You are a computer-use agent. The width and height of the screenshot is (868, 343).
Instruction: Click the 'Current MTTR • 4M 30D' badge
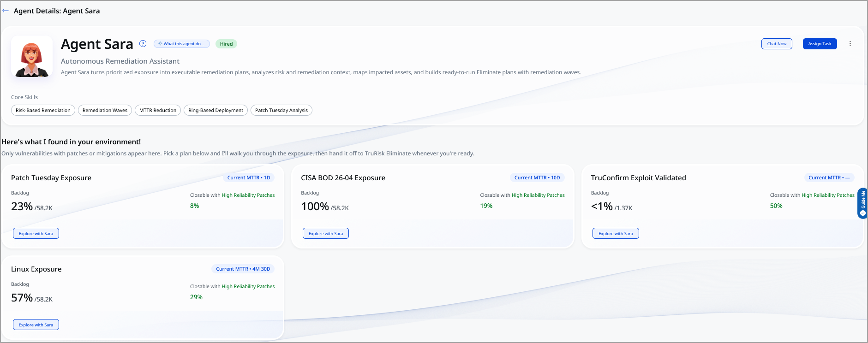tap(243, 269)
